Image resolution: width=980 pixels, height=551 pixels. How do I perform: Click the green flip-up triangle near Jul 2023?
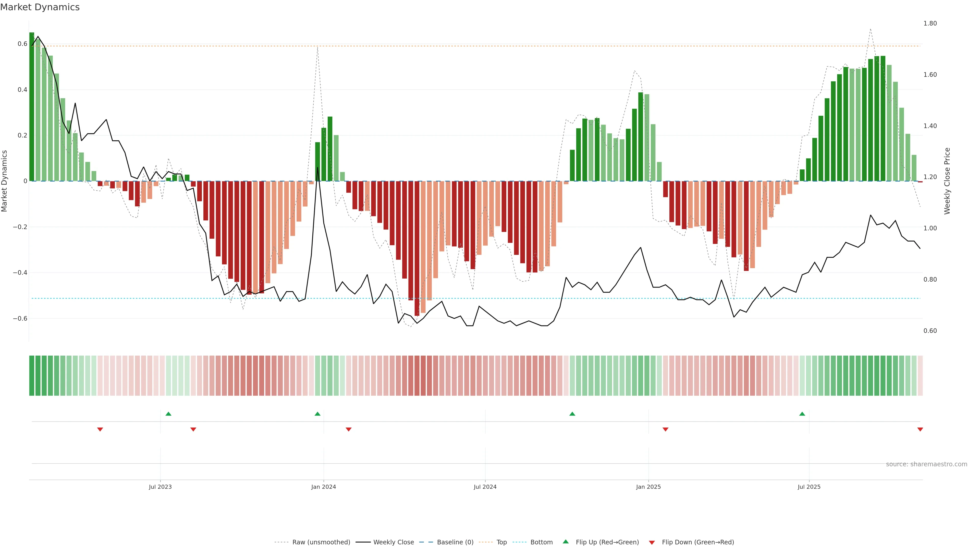pos(168,414)
